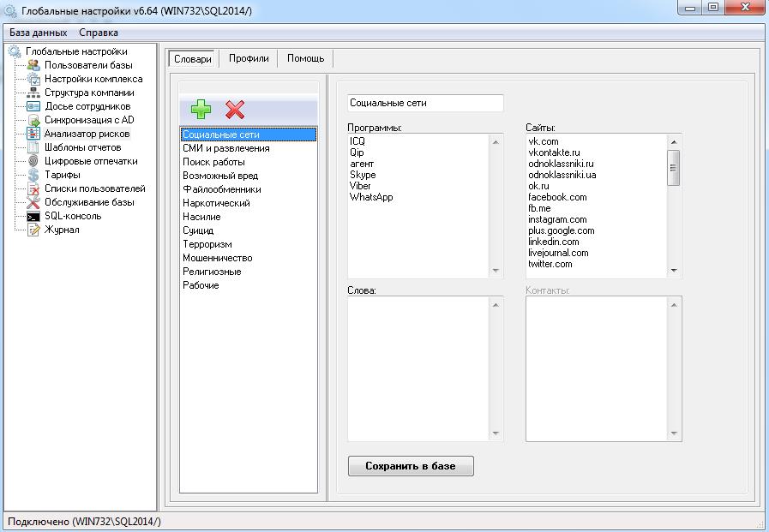Open the Справка menu

99,33
